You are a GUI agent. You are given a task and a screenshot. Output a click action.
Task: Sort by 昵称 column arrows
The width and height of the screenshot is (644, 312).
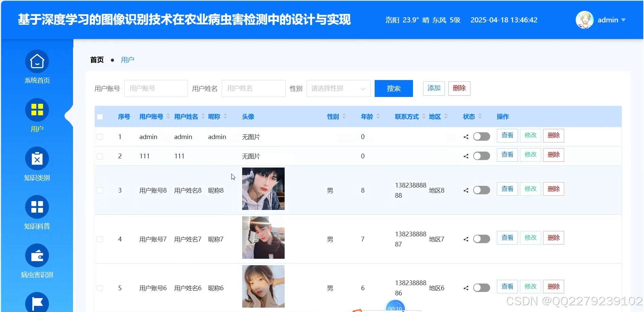tap(225, 116)
